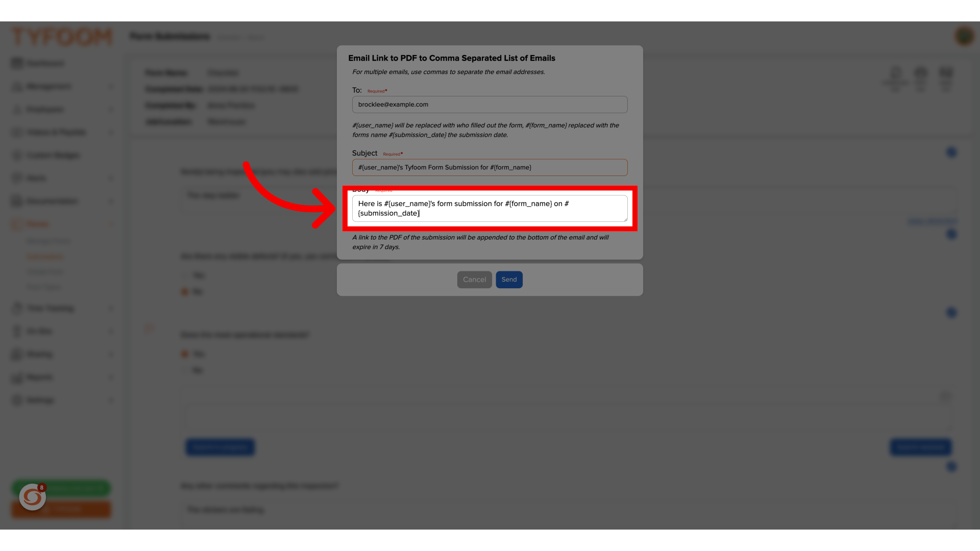Select Submissions under Forms in sidebar
The image size is (980, 551).
[x=45, y=256]
